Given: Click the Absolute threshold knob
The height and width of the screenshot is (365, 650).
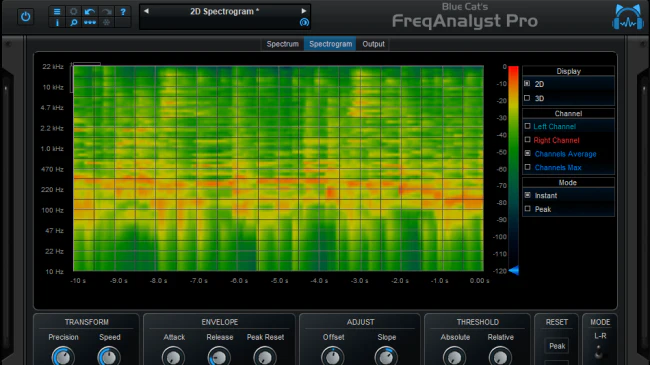Looking at the screenshot, I should [454, 357].
